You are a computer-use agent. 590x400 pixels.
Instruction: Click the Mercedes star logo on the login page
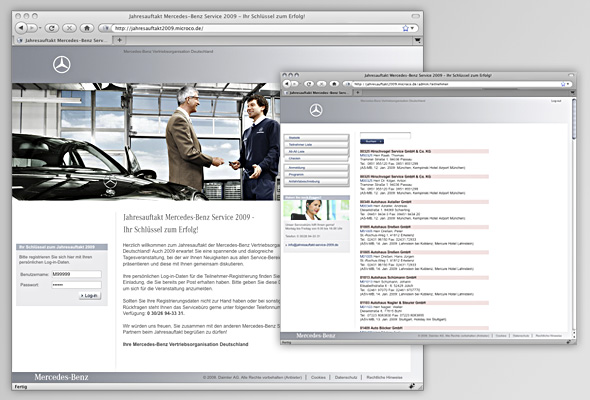pos(62,64)
